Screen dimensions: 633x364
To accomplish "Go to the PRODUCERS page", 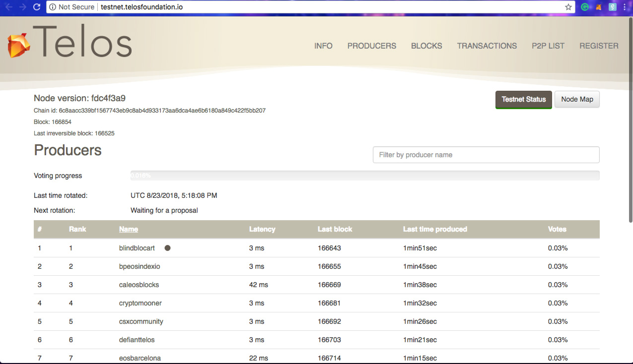I will pyautogui.click(x=372, y=46).
